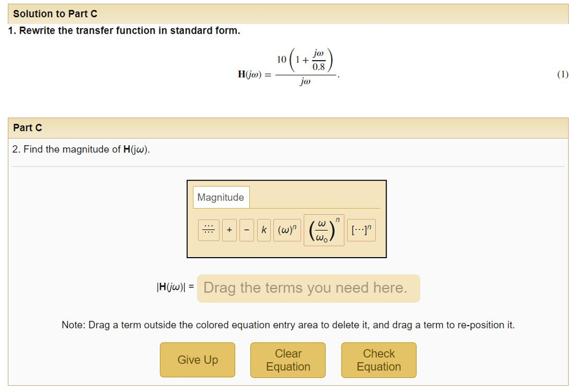This screenshot has width=576, height=392.
Task: Toggle the Magnitude palette visibility
Action: [221, 197]
